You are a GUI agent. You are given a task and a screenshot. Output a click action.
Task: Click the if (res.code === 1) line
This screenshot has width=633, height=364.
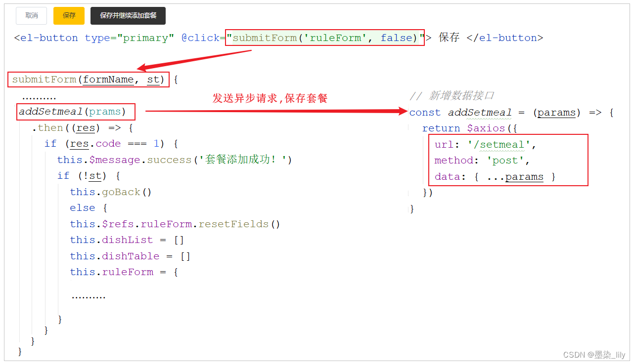click(111, 144)
